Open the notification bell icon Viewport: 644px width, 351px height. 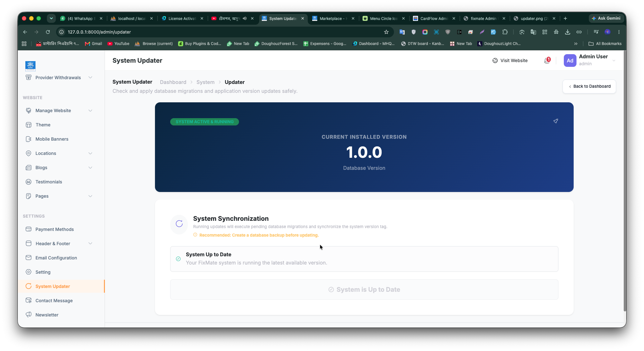coord(547,61)
